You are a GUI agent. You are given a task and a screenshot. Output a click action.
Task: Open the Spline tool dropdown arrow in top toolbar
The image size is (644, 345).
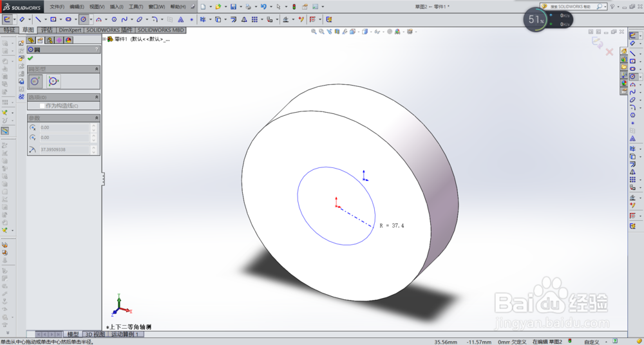click(x=131, y=19)
